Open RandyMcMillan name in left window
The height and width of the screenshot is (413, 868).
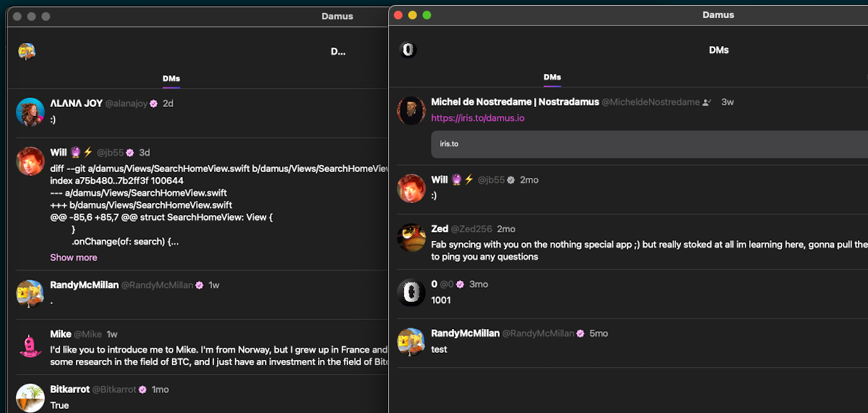85,285
